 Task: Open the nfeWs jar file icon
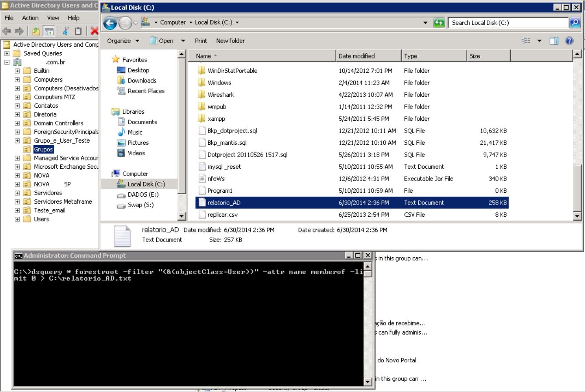click(202, 179)
